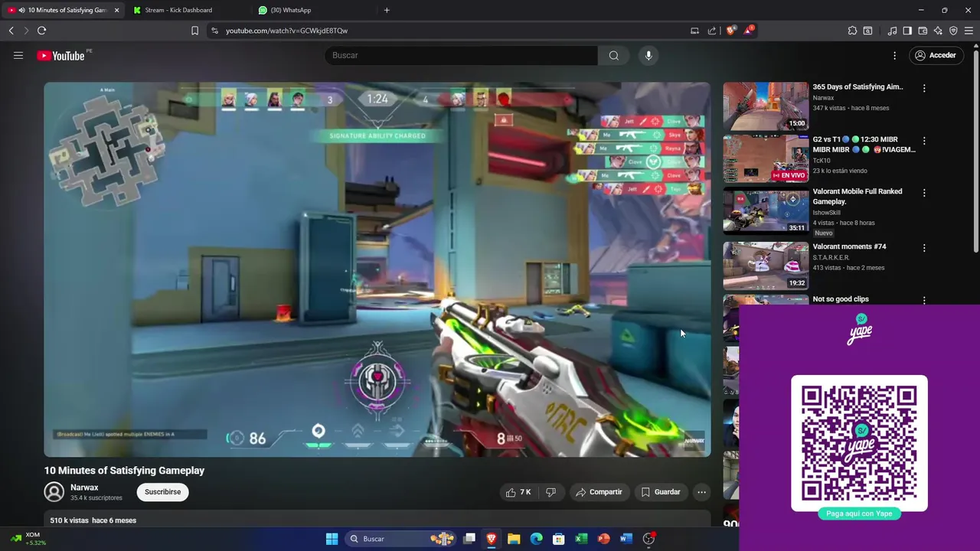The height and width of the screenshot is (551, 980).
Task: Open File Explorer from the taskbar
Action: pyautogui.click(x=514, y=539)
